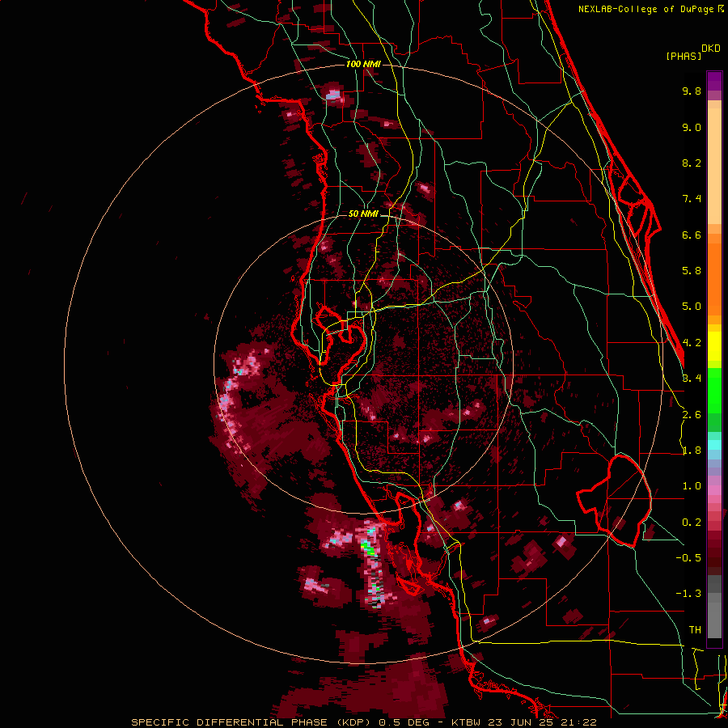Pick the dark orange segment of the color bar
Screen dimensions: 728x728
(x=714, y=278)
